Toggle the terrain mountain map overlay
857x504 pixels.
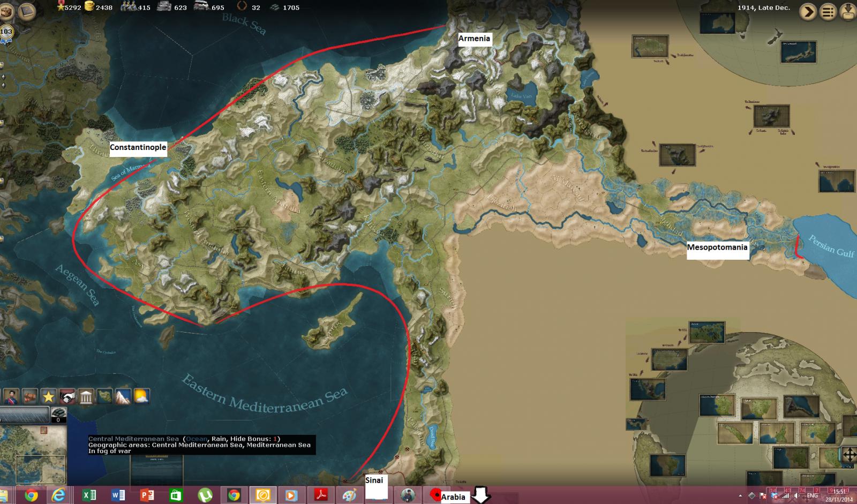[x=123, y=397]
